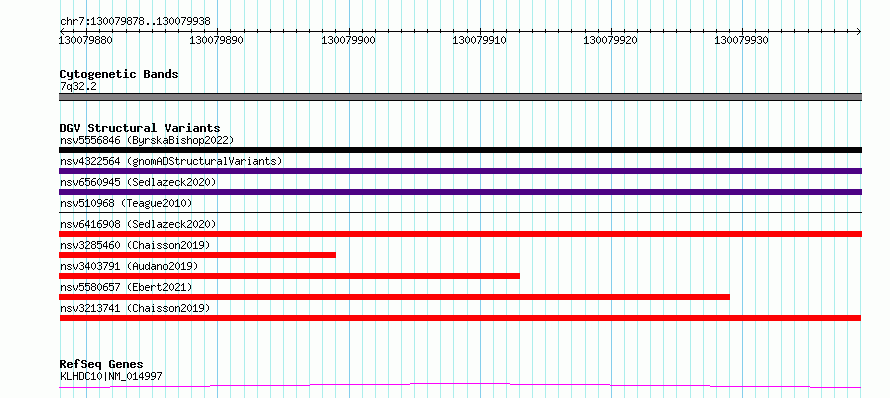Click the Cytogenetic Bands track heading
890x398 pixels.
point(119,74)
